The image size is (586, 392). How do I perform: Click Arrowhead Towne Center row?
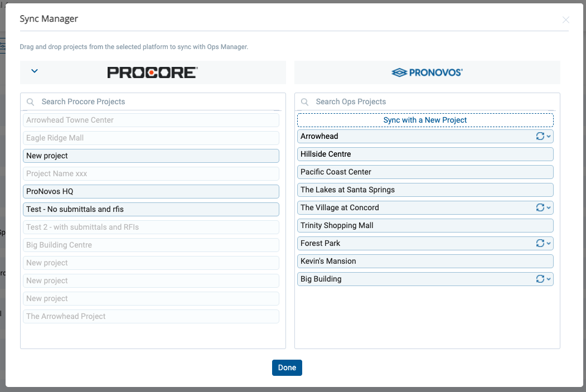(151, 120)
